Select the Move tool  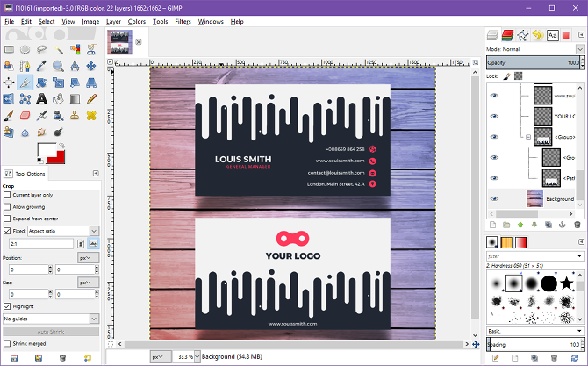[91, 66]
